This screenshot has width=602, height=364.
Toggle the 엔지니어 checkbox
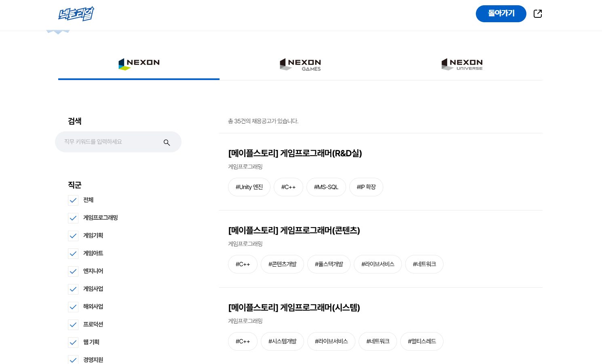click(x=73, y=271)
